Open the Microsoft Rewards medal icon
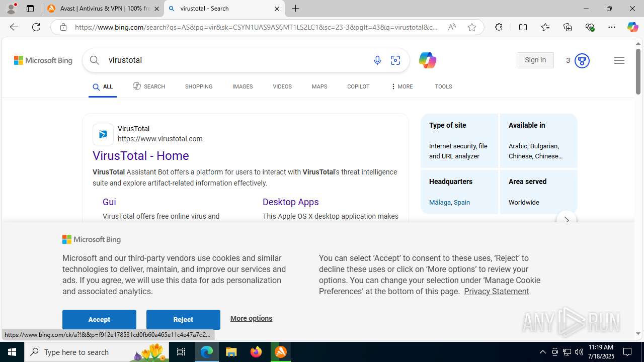Image resolution: width=644 pixels, height=362 pixels. (x=582, y=60)
